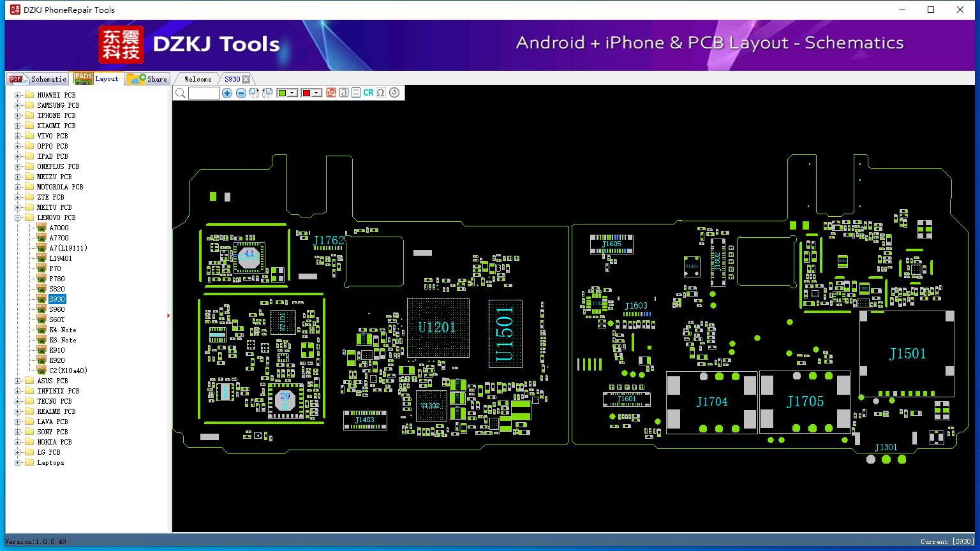Screen dimensions: 980x551
Task: Open the green color dropdown arrow
Action: point(292,93)
